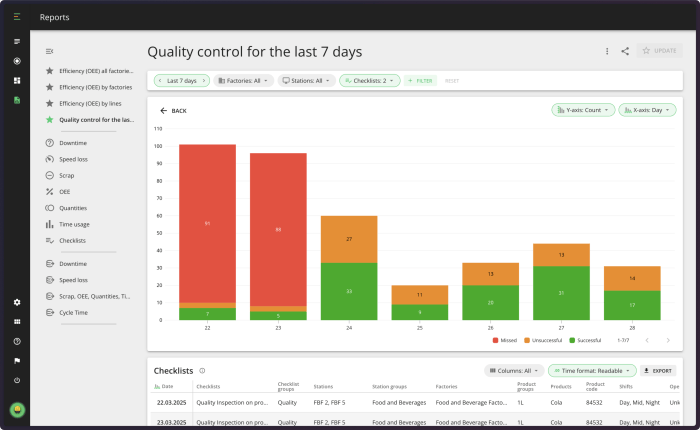Open the Time format: Readable dropdown
The width and height of the screenshot is (700, 430).
592,371
